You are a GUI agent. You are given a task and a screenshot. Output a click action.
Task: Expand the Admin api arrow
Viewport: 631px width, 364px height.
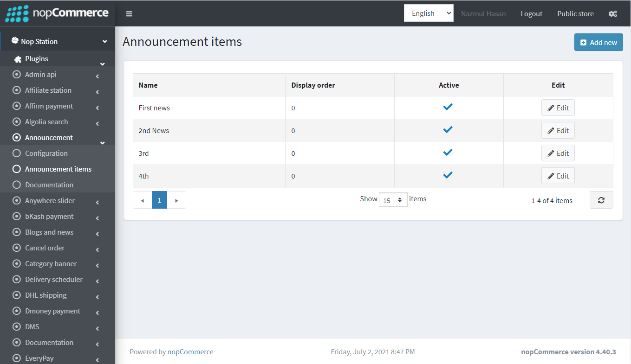click(x=98, y=77)
